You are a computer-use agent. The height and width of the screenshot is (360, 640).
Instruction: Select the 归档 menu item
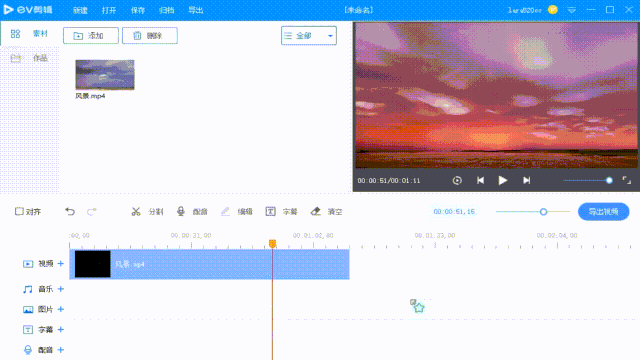167,10
